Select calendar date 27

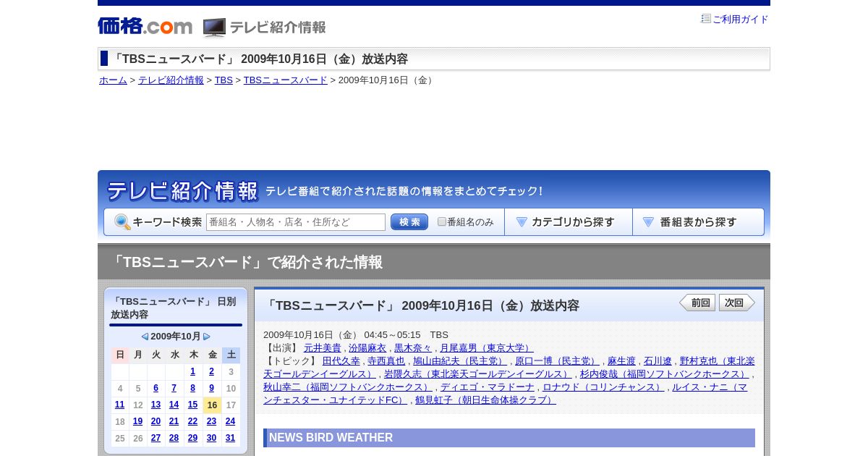click(156, 439)
